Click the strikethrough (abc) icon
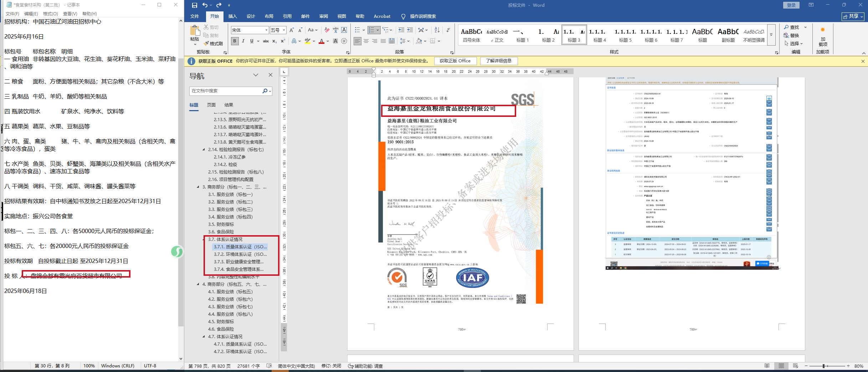 [266, 41]
